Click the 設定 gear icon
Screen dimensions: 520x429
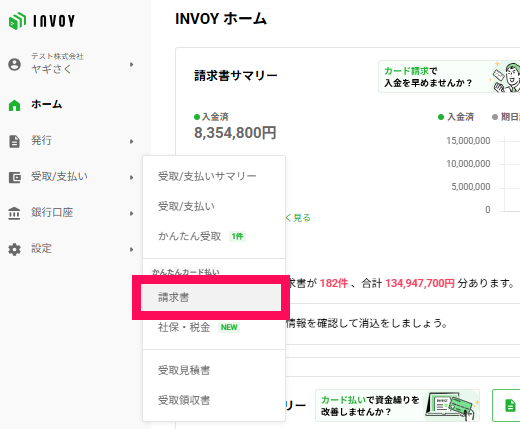tap(14, 249)
